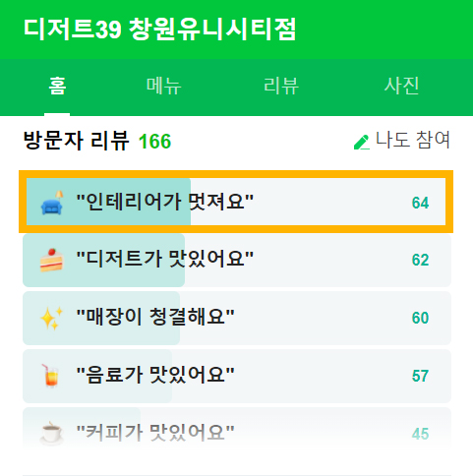Click the 62 count on dessert row
The image size is (473, 476).
(420, 261)
